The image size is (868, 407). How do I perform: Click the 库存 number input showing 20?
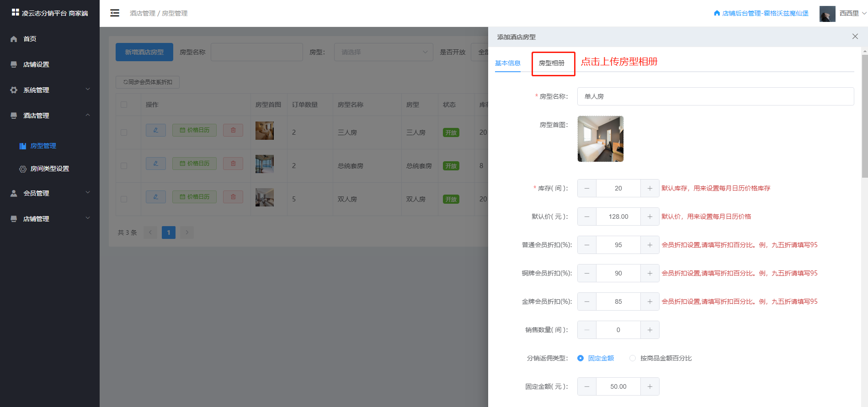(618, 188)
